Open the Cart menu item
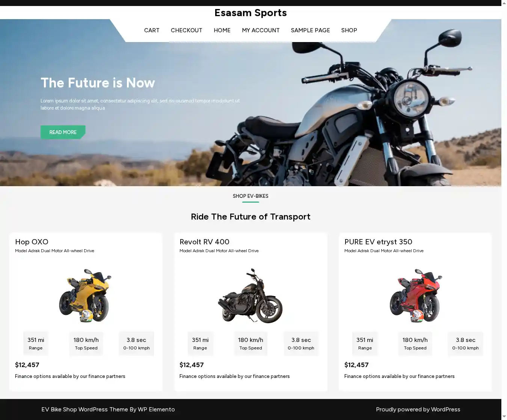Screen dimensions: 507x420 152,30
